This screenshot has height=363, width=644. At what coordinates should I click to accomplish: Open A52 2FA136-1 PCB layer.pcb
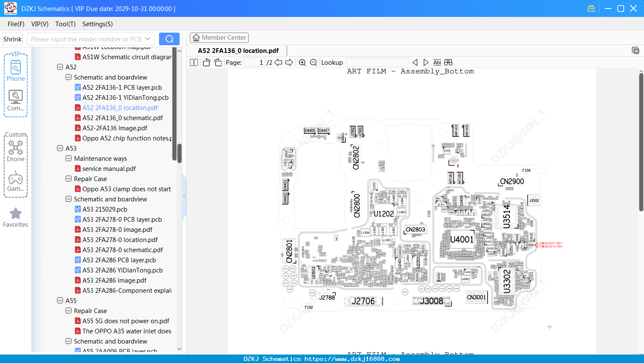click(x=122, y=88)
